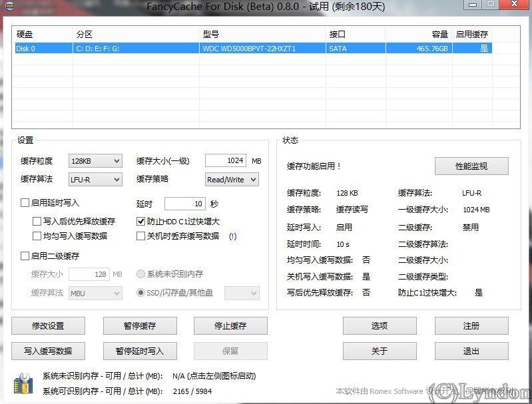
Task: Click 分区 column header
Action: click(136, 34)
